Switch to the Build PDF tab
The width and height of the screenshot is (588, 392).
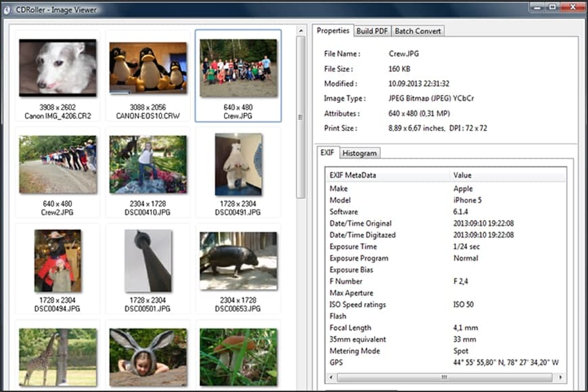(x=372, y=31)
